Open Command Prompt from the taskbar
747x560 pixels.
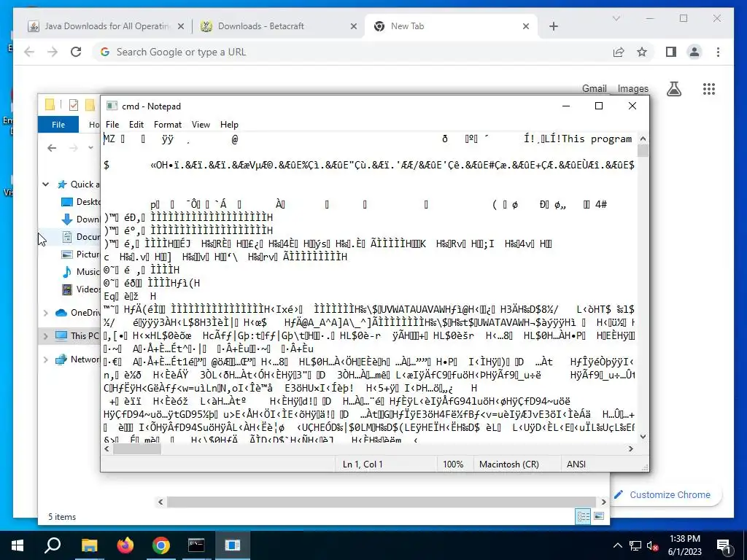[196, 545]
